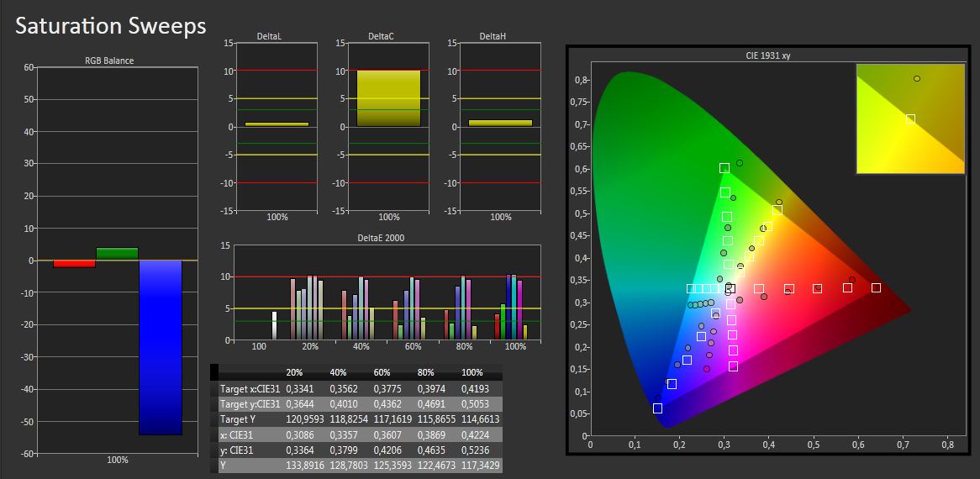
Task: Select the 100% red target square on CIE chart
Action: coord(877,288)
